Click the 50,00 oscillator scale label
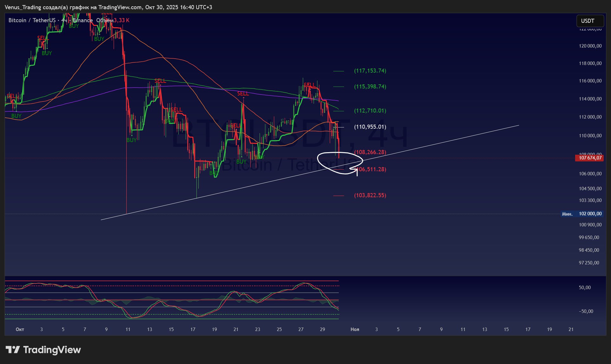The height and width of the screenshot is (364, 611). tap(585, 288)
